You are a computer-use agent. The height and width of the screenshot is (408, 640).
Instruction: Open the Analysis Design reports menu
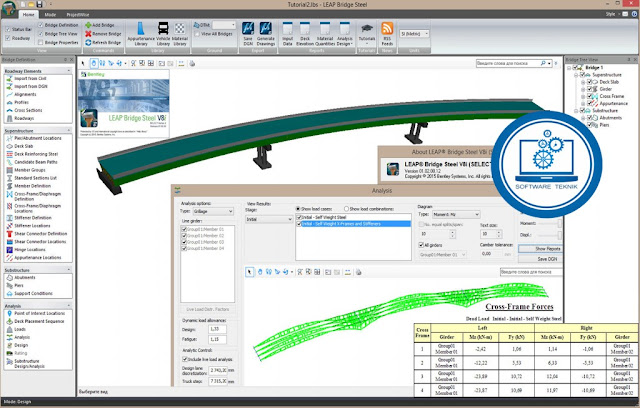pyautogui.click(x=344, y=33)
